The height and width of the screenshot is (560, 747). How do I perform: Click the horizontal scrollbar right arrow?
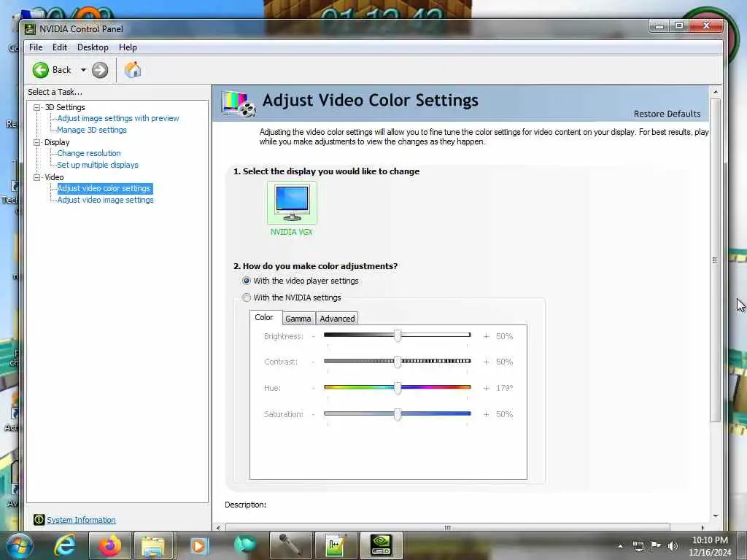coord(703,528)
